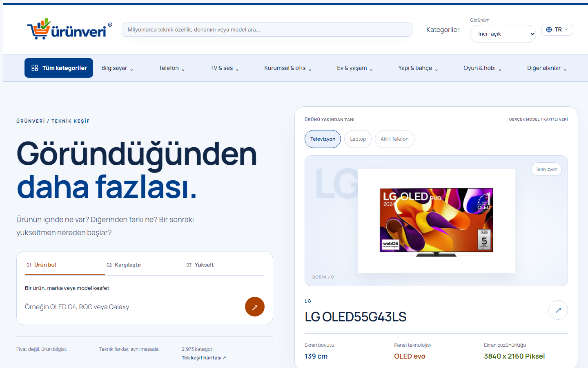This screenshot has width=588, height=368.
Task: Click the LG OLED55G43LS product title
Action: 356,317
